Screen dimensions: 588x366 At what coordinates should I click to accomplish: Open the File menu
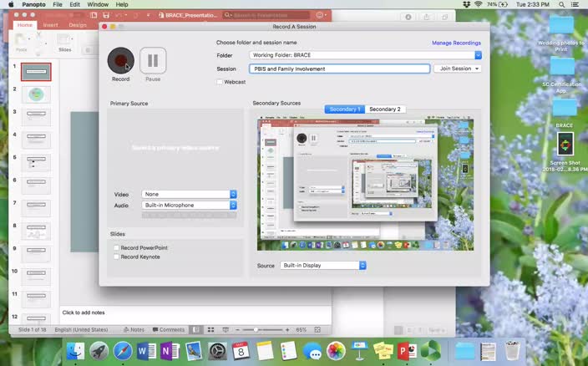(58, 4)
